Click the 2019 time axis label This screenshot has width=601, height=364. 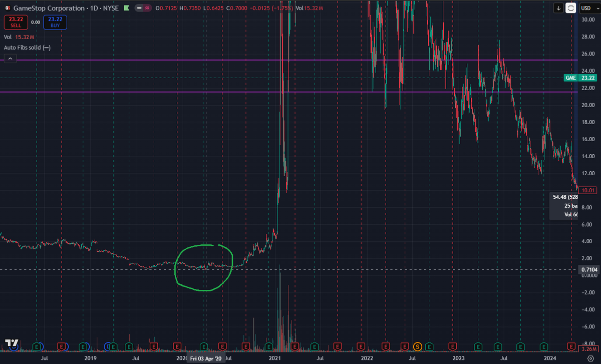[90, 358]
